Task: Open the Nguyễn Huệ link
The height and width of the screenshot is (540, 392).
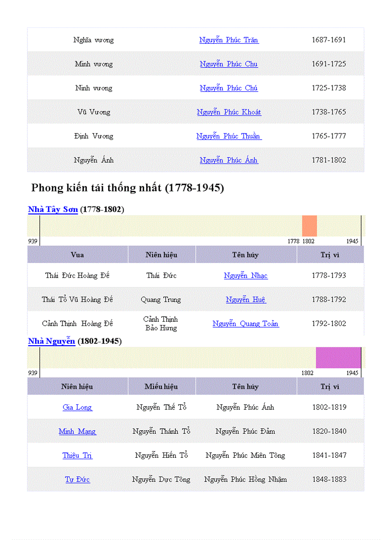Action: 245,300
